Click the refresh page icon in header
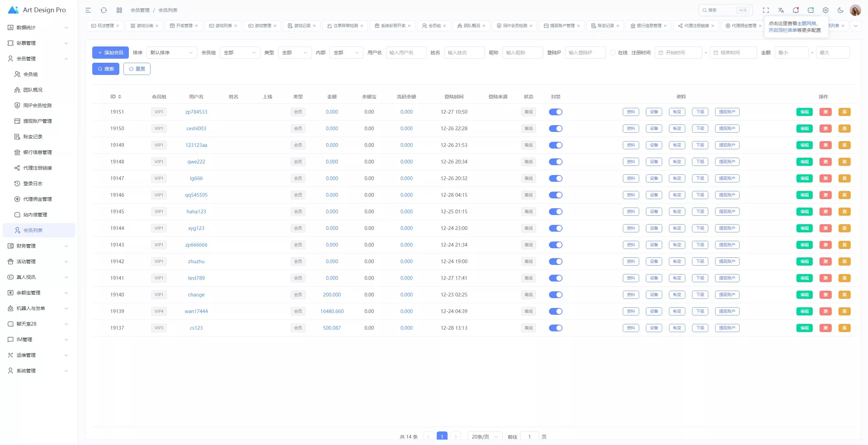 click(104, 10)
